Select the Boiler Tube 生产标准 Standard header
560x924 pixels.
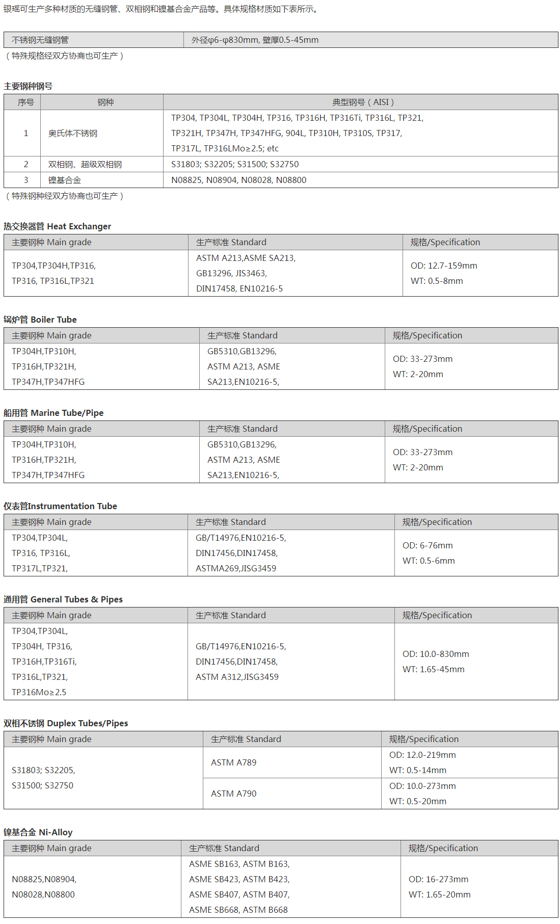(292, 335)
